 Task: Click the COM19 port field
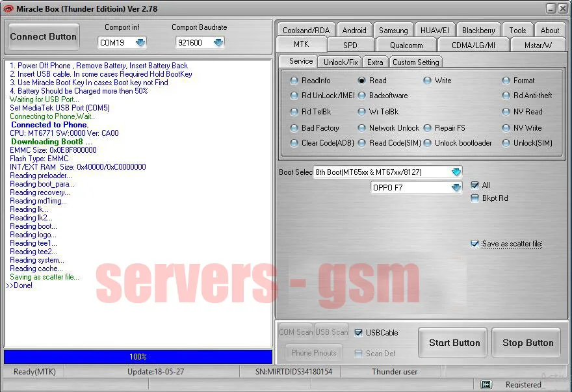(122, 43)
